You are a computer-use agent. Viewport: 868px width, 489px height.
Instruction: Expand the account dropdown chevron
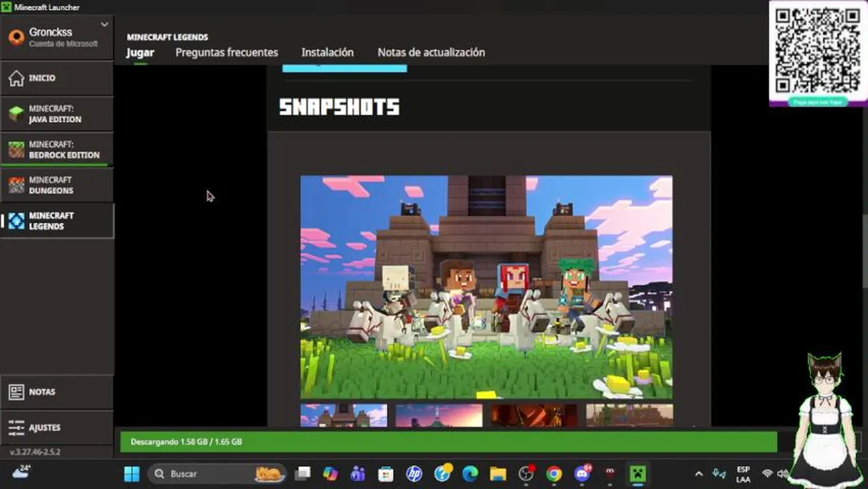click(x=104, y=25)
